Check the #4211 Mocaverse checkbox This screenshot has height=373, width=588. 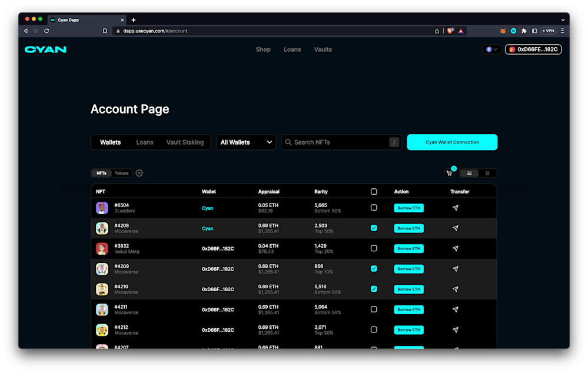[374, 309]
